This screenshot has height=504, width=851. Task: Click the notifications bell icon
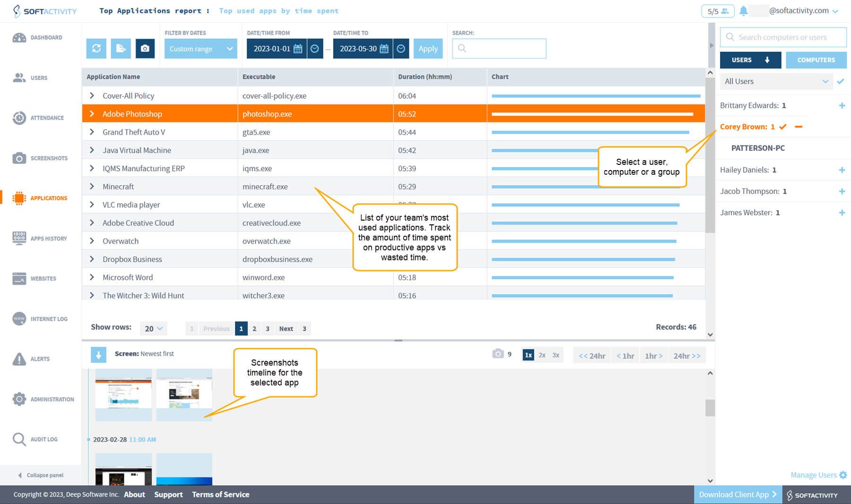(x=744, y=11)
